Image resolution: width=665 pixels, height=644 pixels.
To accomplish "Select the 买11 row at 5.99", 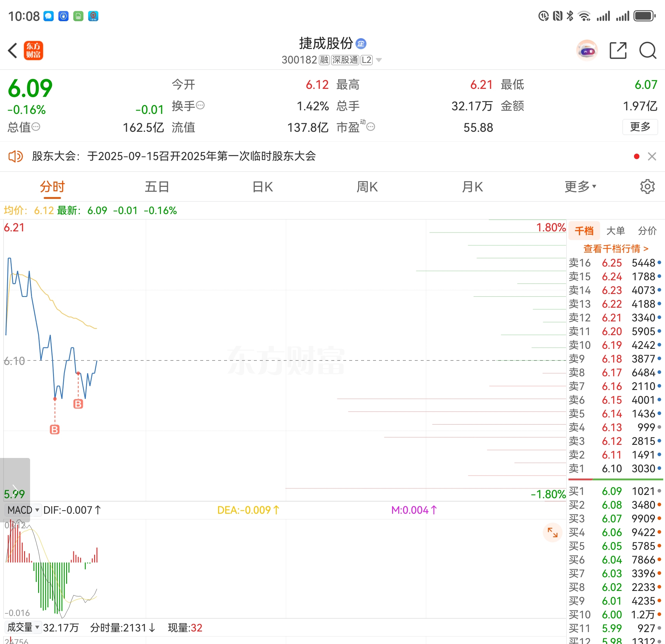I will pos(615,628).
